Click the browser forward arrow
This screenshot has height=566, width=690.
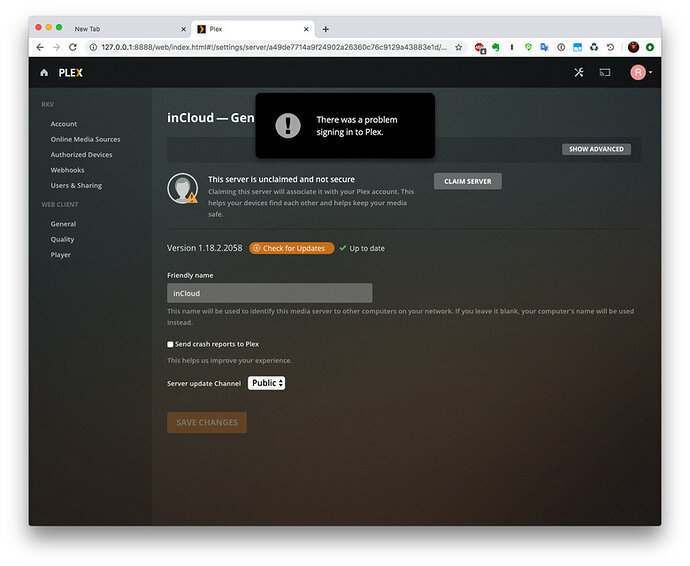click(x=56, y=47)
